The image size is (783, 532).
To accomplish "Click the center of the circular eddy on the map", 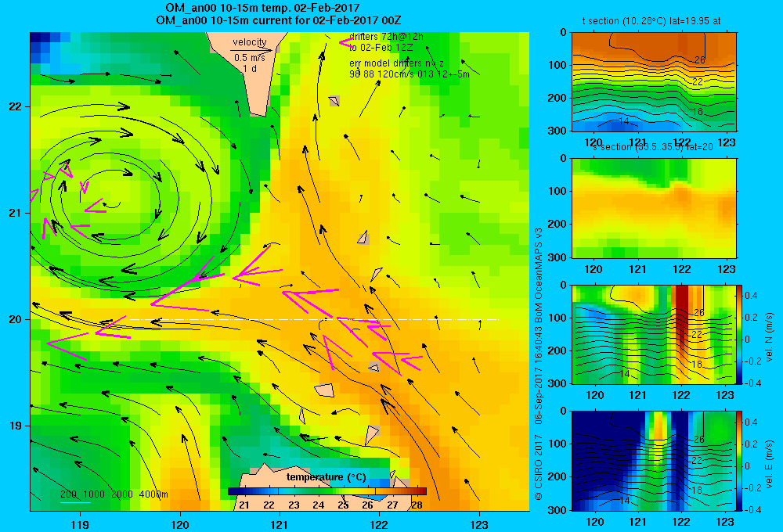I will (x=112, y=205).
